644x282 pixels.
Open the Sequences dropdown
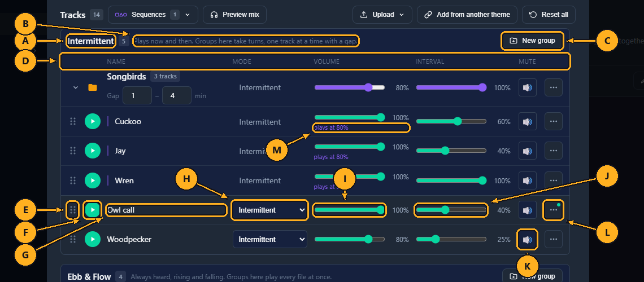point(153,15)
